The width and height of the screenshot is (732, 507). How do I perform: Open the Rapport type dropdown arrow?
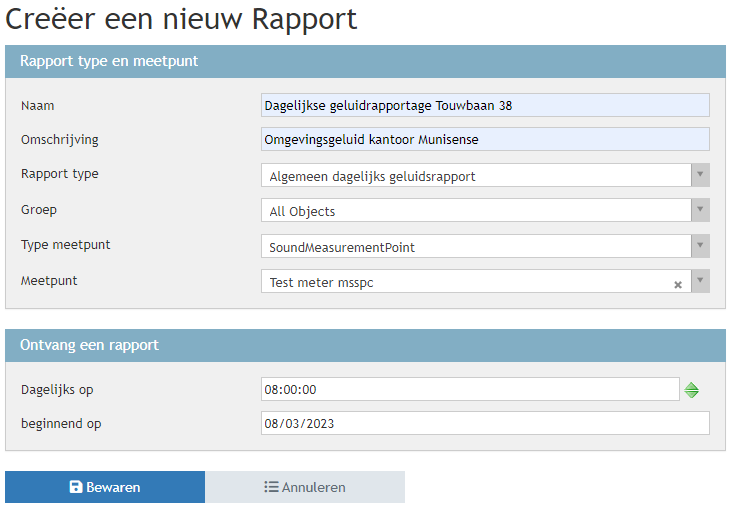pyautogui.click(x=700, y=176)
